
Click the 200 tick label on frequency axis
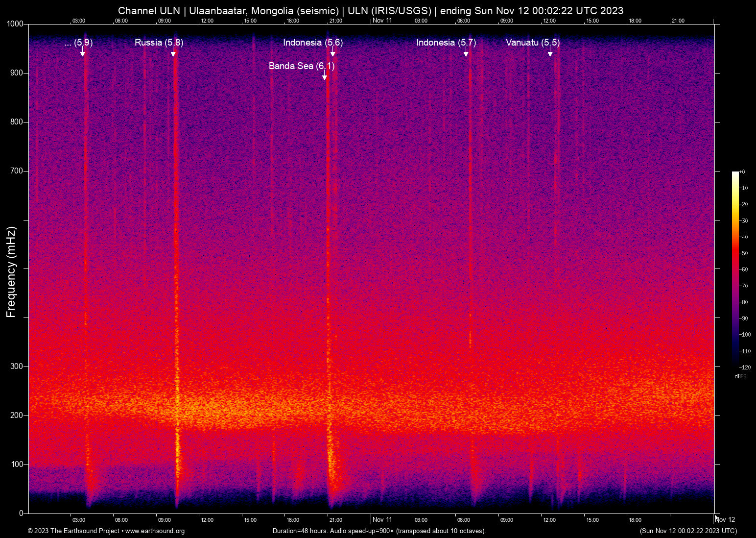(x=17, y=416)
